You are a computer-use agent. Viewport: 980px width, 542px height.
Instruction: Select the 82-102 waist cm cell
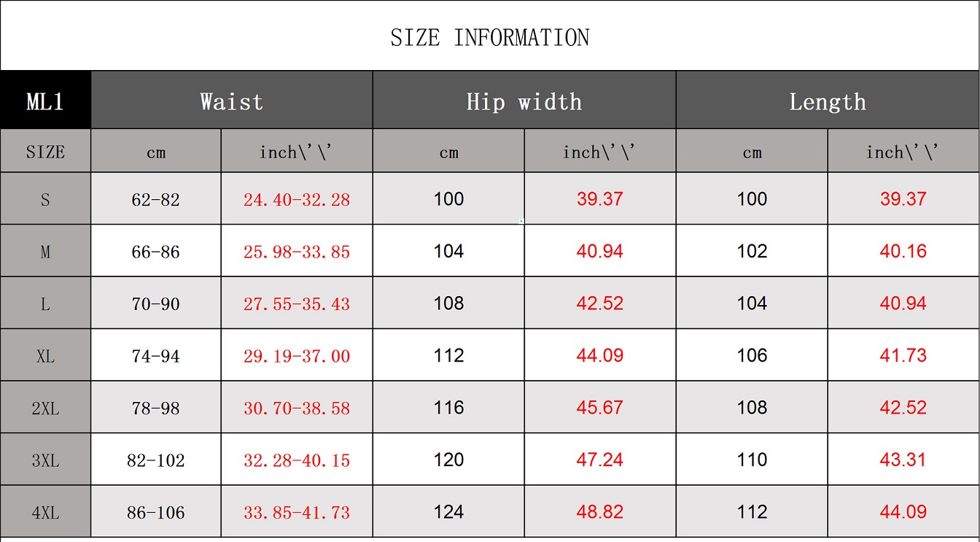155,460
